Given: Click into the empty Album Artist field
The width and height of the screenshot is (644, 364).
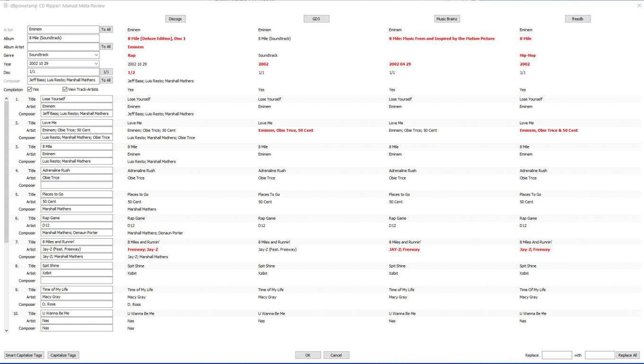Looking at the screenshot, I should 63,46.
